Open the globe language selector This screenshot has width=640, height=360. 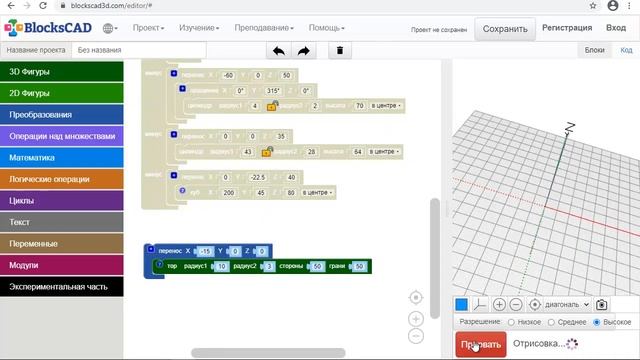pyautogui.click(x=110, y=28)
